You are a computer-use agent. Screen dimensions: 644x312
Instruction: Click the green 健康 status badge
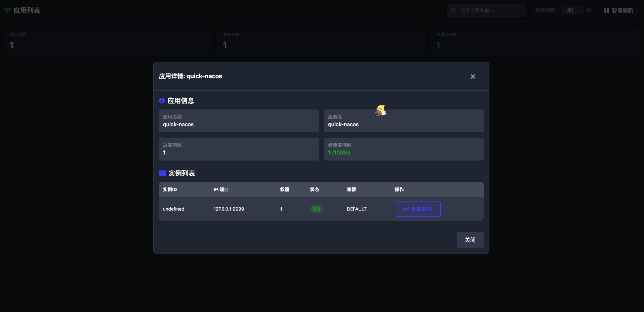click(316, 209)
